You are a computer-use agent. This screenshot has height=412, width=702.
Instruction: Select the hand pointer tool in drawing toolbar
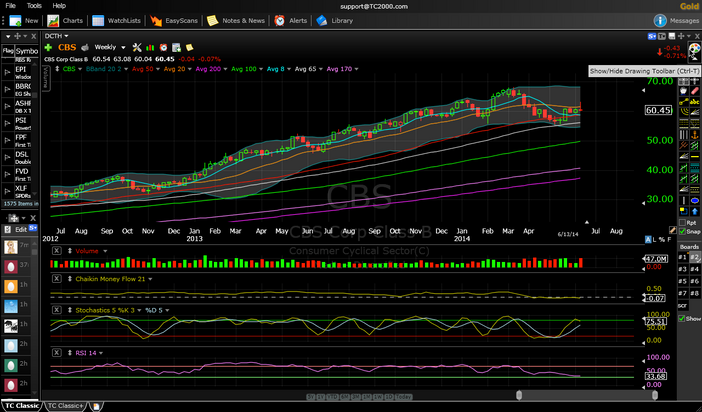click(684, 90)
